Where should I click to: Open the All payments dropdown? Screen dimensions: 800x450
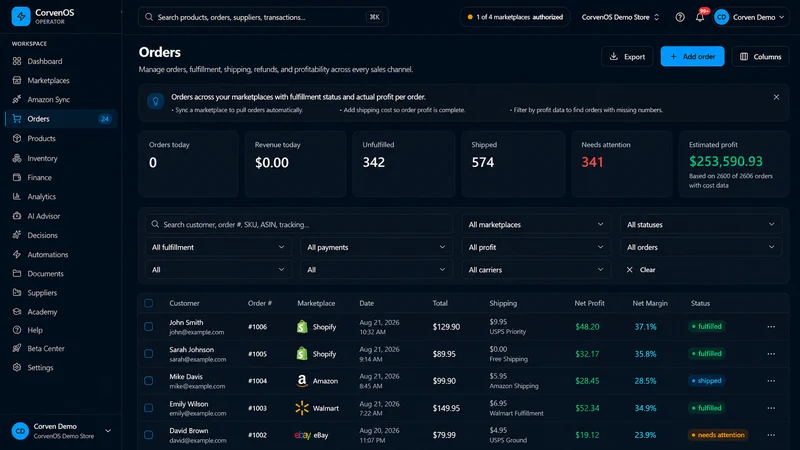pyautogui.click(x=376, y=247)
